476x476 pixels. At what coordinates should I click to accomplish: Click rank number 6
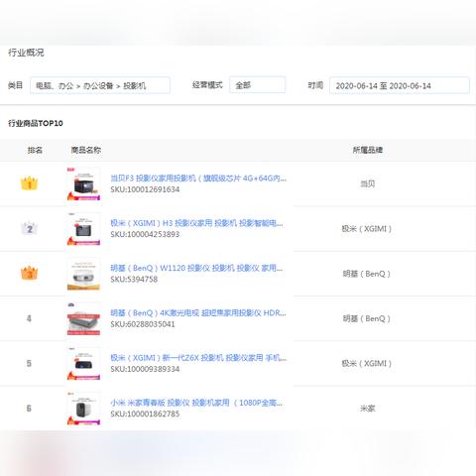point(29,409)
